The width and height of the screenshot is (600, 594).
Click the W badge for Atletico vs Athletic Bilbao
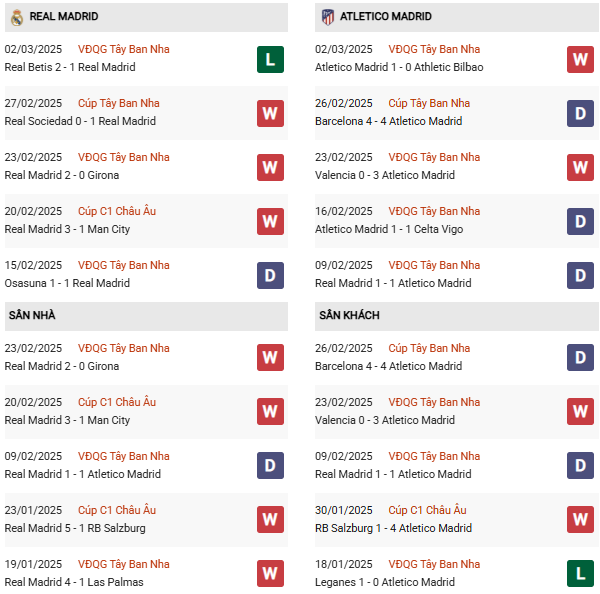click(x=580, y=59)
